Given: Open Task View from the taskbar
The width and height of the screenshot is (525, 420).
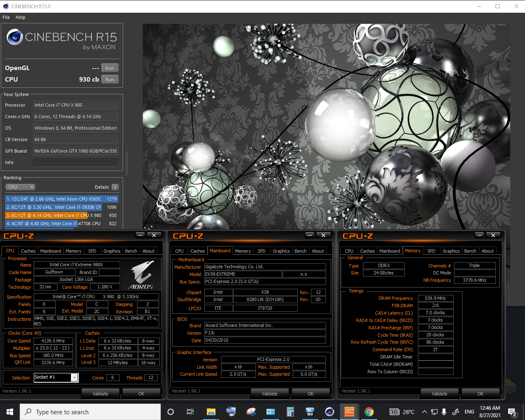Looking at the screenshot, I should pos(190,412).
